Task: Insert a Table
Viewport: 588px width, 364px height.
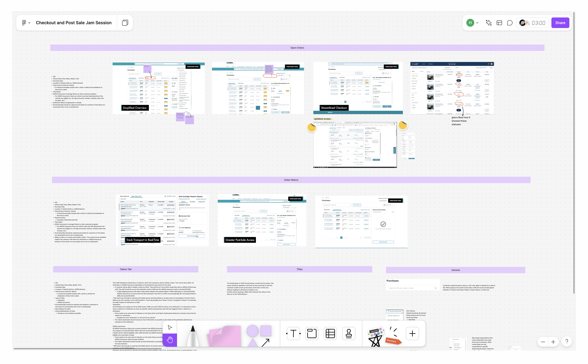Action: 330,334
